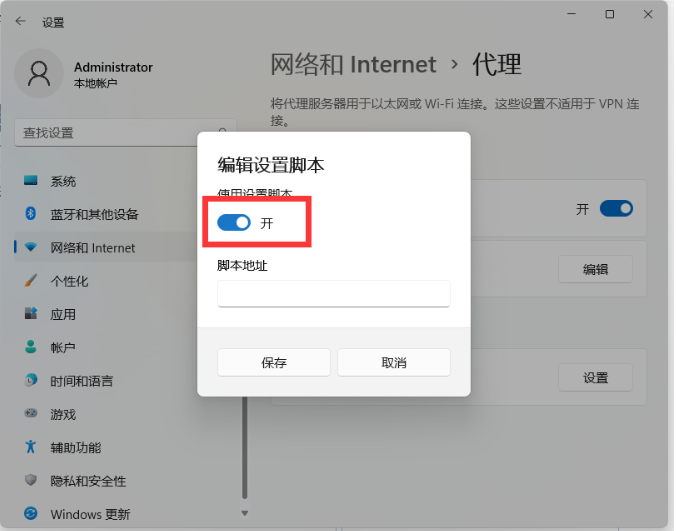The image size is (676, 531).
Task: Open 辅助功能 accessibility icon
Action: pos(31,447)
